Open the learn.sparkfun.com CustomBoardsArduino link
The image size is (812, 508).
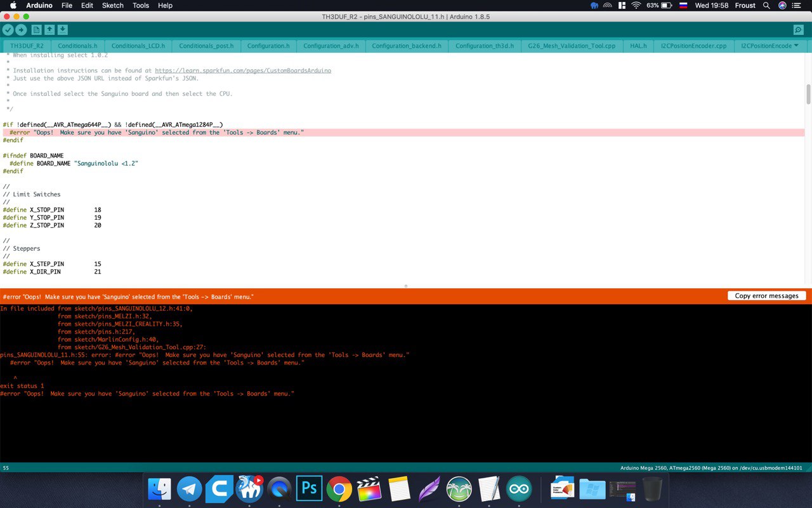[x=243, y=70]
